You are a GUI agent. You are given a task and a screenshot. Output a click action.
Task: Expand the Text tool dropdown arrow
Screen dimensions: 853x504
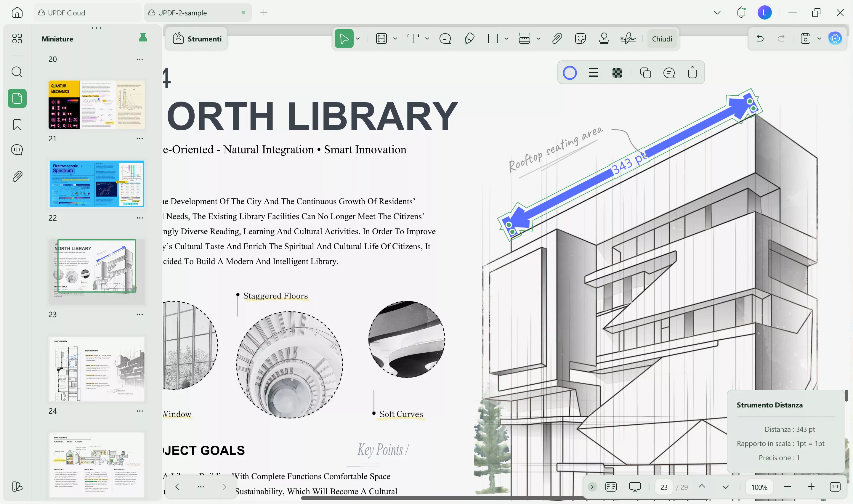point(427,39)
